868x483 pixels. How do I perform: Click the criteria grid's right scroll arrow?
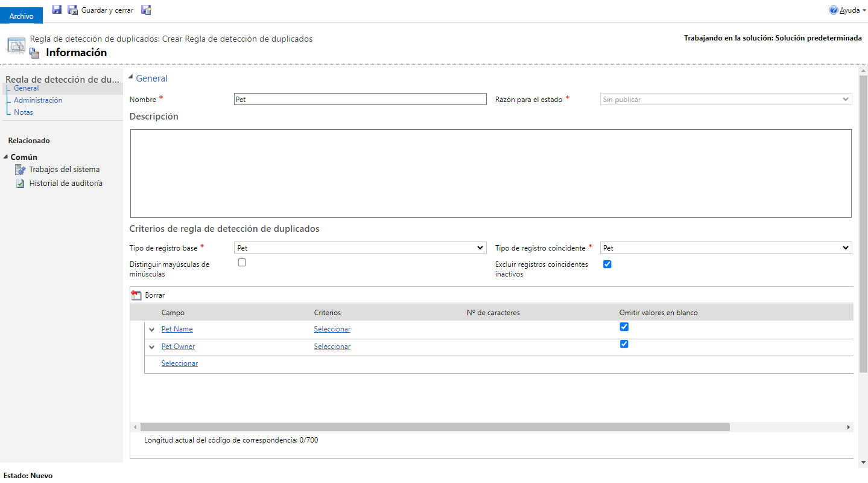(x=848, y=427)
